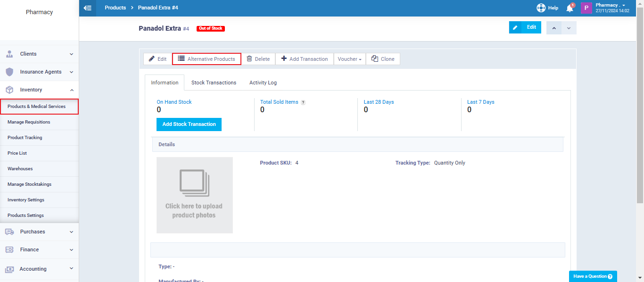Screen dimensions: 644x282
Task: Open Product Tracking
Action: pyautogui.click(x=39, y=138)
